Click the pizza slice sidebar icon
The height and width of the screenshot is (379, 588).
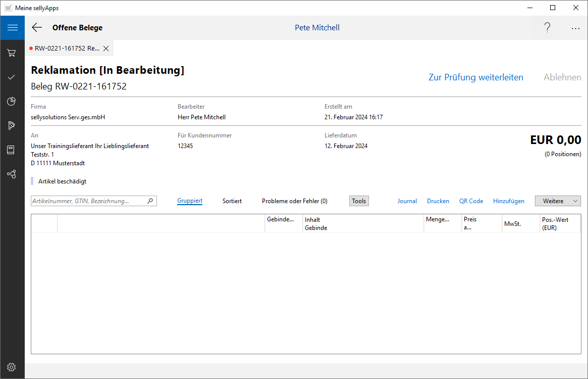point(12,125)
